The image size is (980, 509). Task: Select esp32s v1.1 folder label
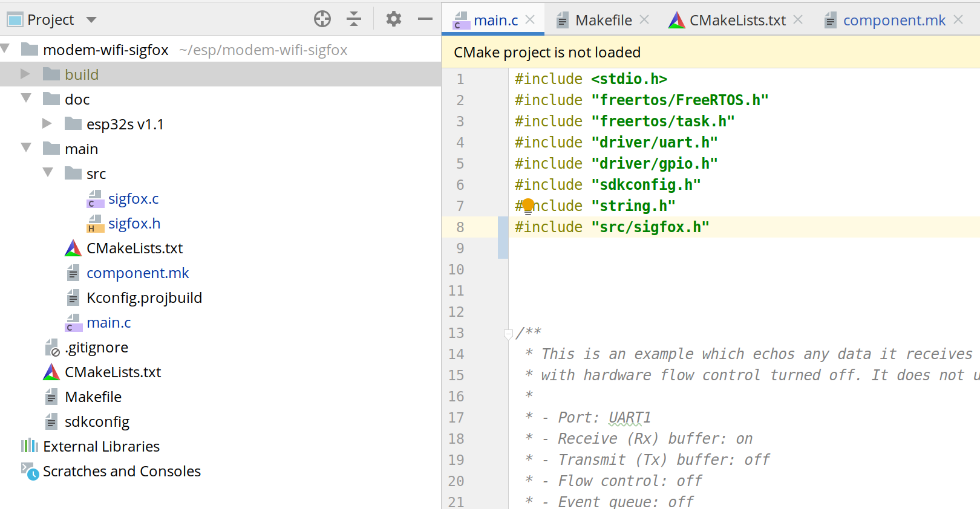(125, 124)
